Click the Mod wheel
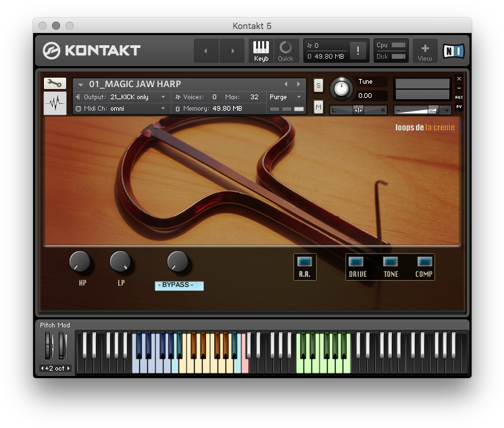 [x=61, y=346]
